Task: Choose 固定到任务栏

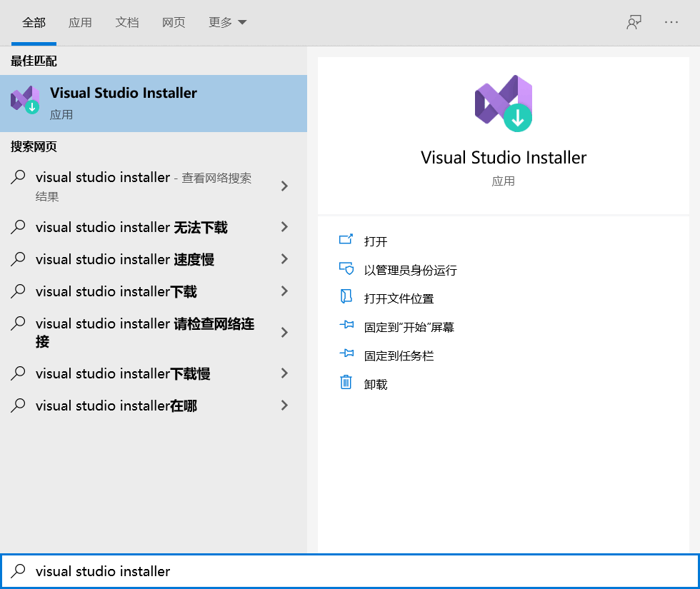Action: click(x=399, y=356)
